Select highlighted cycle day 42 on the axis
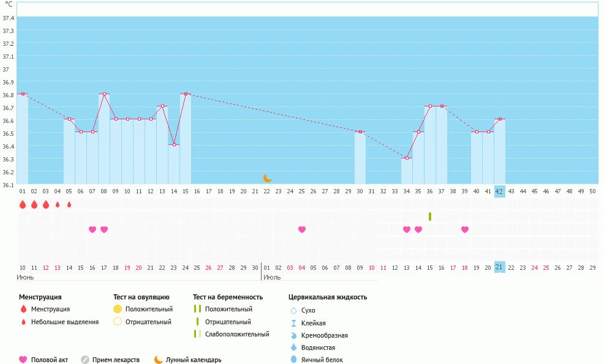The width and height of the screenshot is (604, 364). pyautogui.click(x=499, y=191)
